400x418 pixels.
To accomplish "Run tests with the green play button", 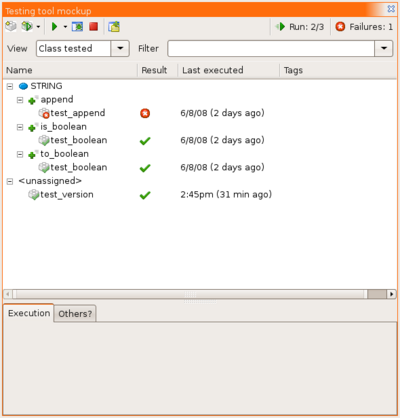I will click(54, 26).
